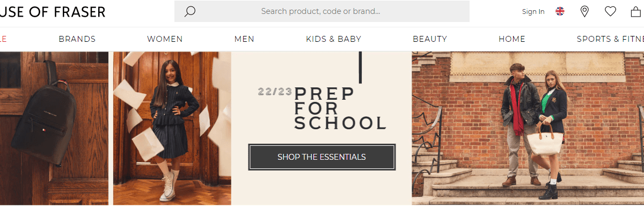644x215 pixels.
Task: Open the Men menu
Action: tap(244, 39)
